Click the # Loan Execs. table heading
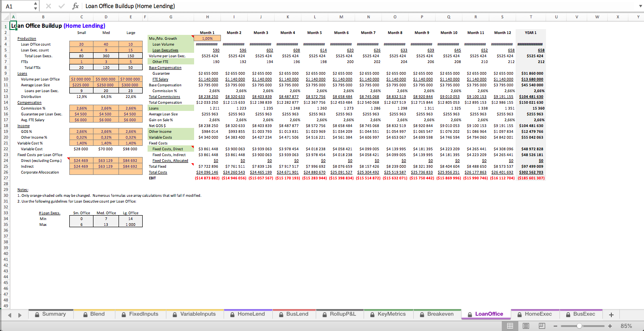This screenshot has height=331, width=644. click(x=49, y=213)
